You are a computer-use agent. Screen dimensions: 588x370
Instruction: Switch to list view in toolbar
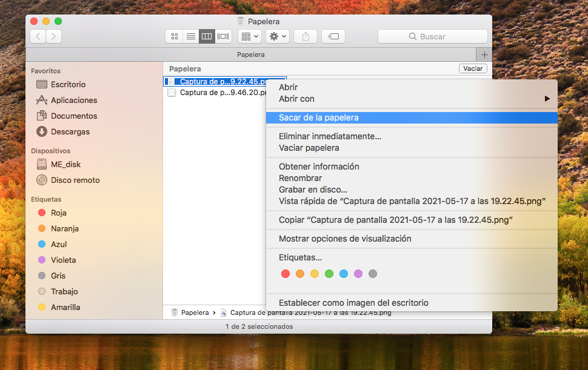coord(191,36)
